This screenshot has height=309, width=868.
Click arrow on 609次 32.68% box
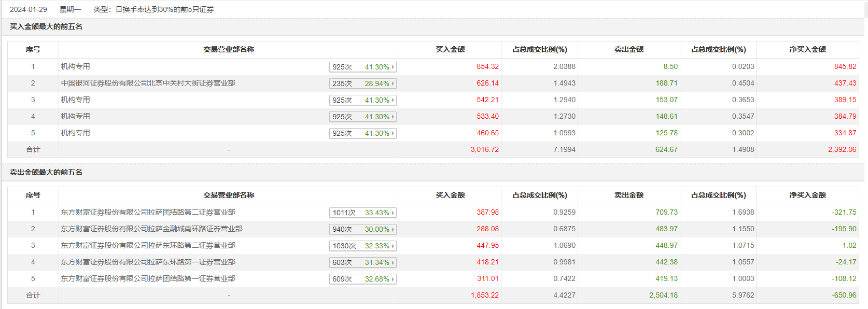[x=393, y=279]
